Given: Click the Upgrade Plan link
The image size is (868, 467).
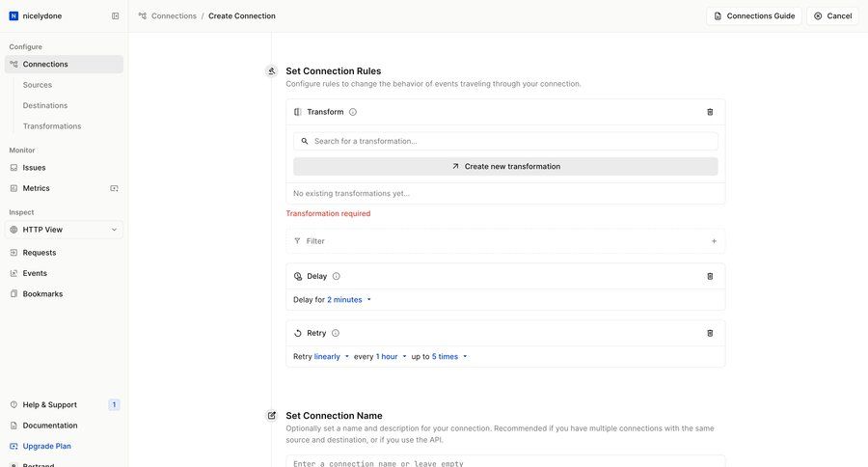Looking at the screenshot, I should 46,446.
